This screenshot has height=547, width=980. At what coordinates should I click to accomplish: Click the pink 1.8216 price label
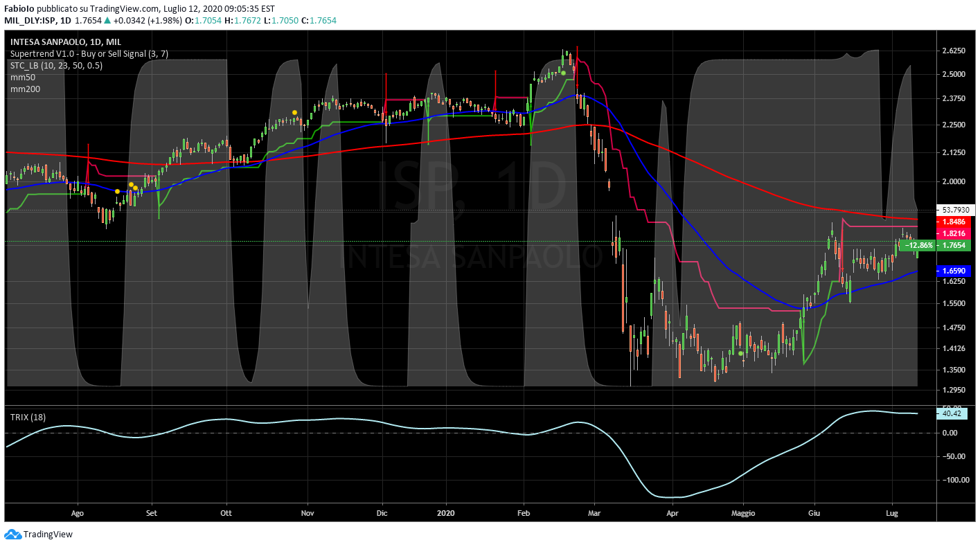pos(955,234)
